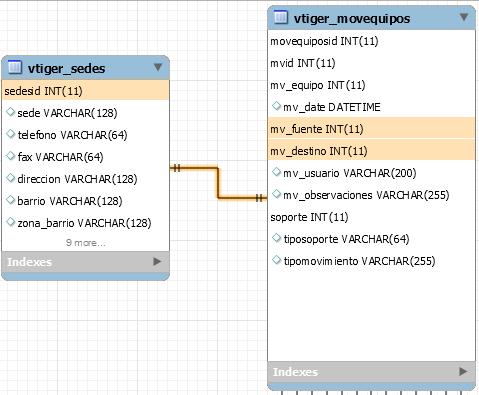Screen dimensions: 479x395
Task: Click the diamond icon beside telefono column
Action: tap(11, 134)
